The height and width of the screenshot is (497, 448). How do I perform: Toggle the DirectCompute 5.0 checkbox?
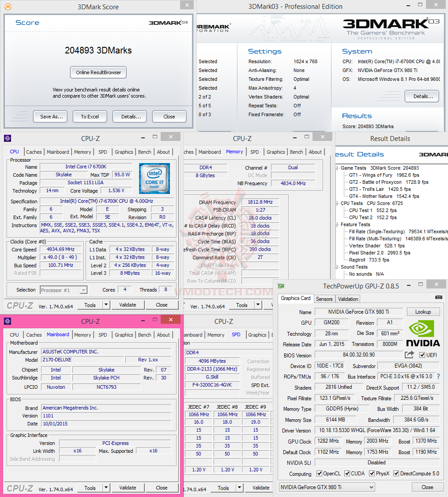pyautogui.click(x=396, y=474)
